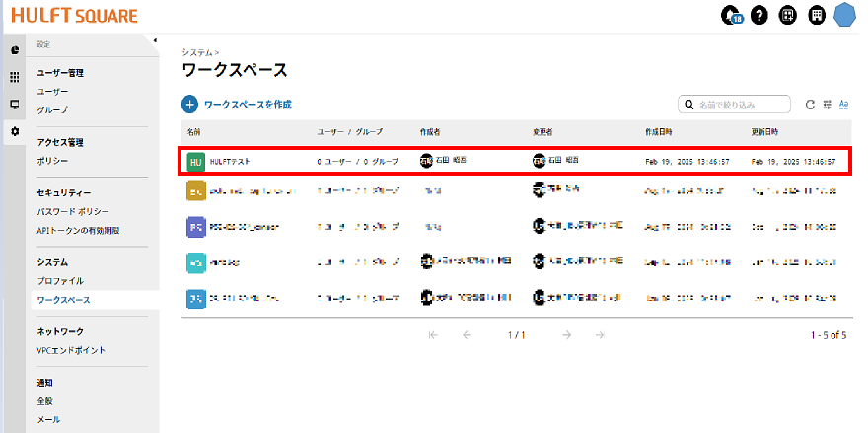The height and width of the screenshot is (433, 868).
Task: Open the column filter settings icon
Action: pos(828,104)
